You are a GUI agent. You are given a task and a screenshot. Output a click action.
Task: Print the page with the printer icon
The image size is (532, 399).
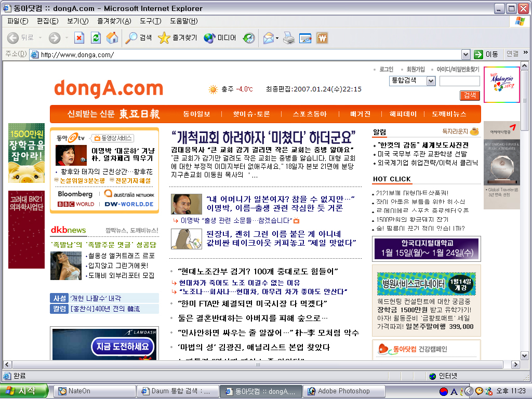pyautogui.click(x=289, y=37)
